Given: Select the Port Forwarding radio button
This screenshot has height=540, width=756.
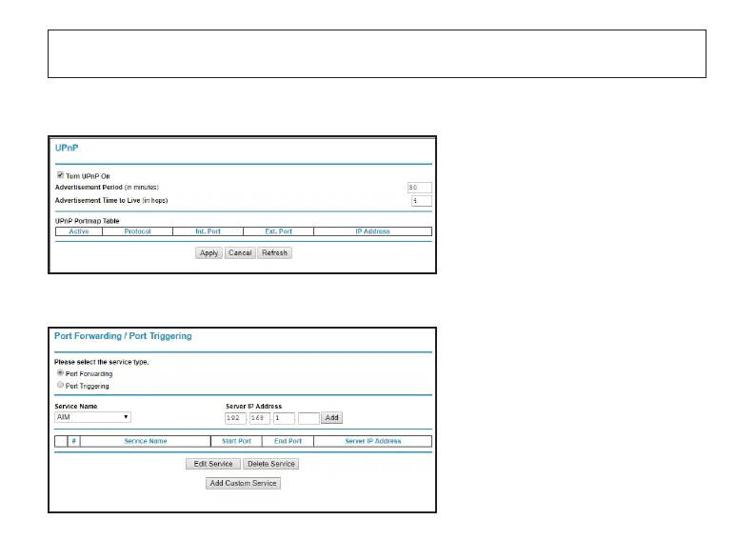Looking at the screenshot, I should [60, 372].
